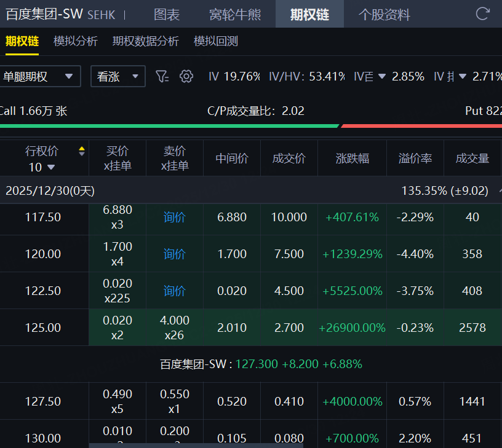The image size is (502, 448).
Task: Select the 期权链 sub-tab
Action: (22, 41)
